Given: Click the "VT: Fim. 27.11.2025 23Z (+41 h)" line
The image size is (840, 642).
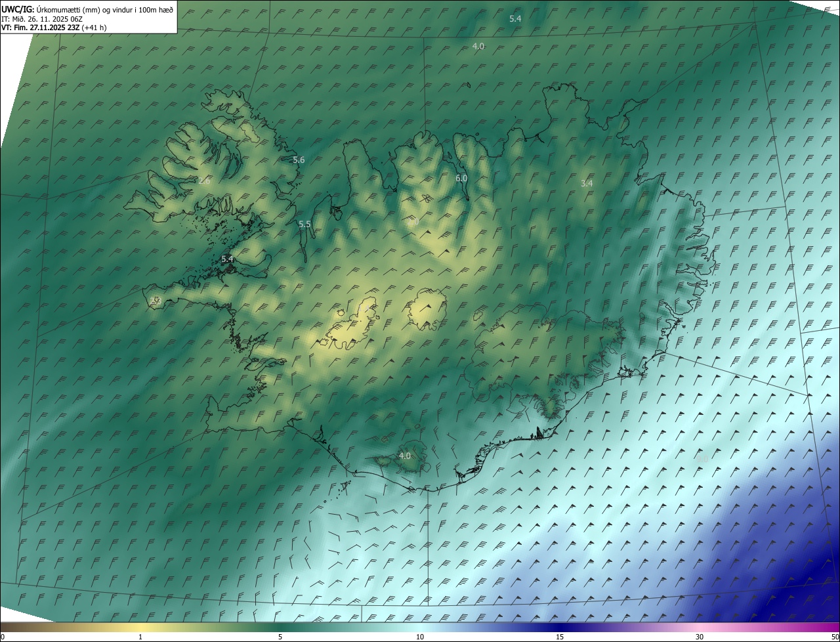Looking at the screenshot, I should pyautogui.click(x=54, y=28).
